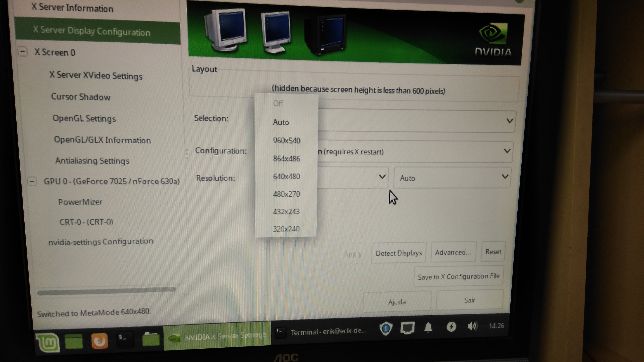Select X Server Display Configuration
This screenshot has height=362, width=644.
click(97, 31)
